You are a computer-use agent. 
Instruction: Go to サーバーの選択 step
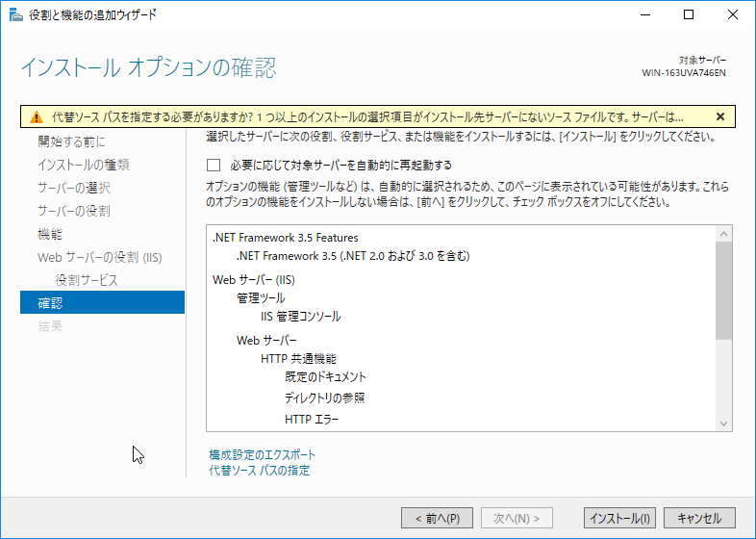74,188
